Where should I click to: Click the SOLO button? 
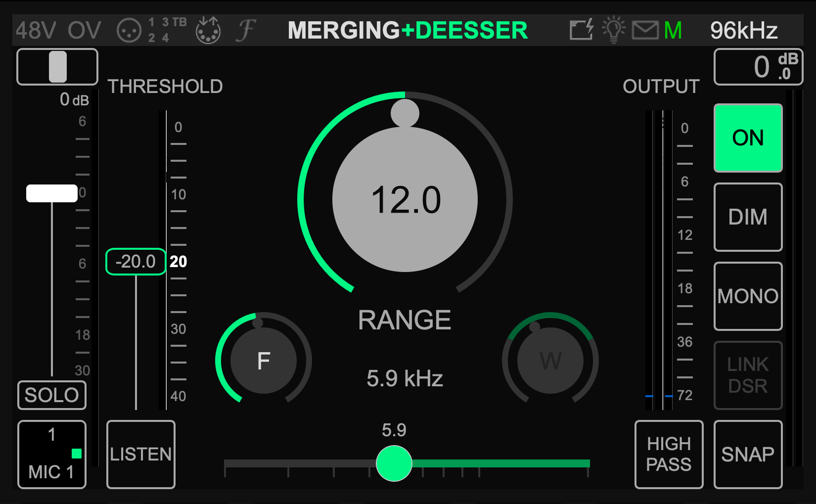52,395
